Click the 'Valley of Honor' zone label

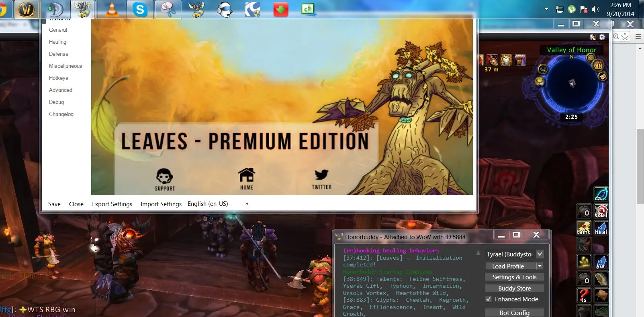point(571,50)
